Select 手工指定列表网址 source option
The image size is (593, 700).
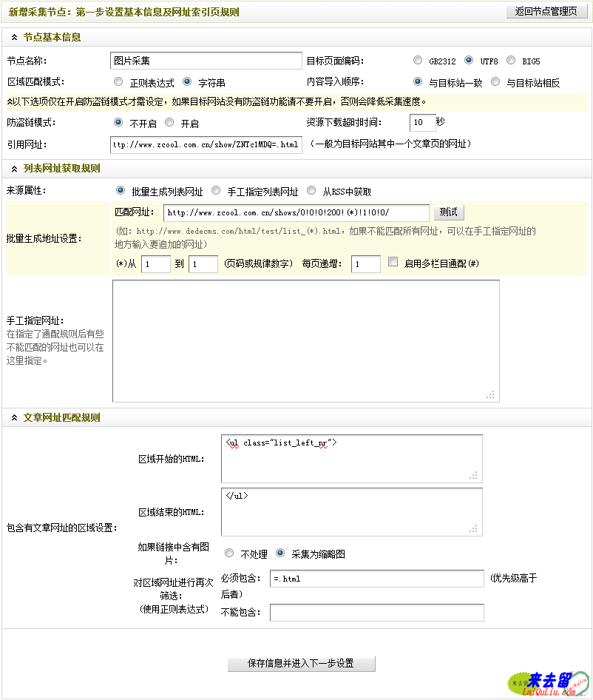[x=216, y=191]
